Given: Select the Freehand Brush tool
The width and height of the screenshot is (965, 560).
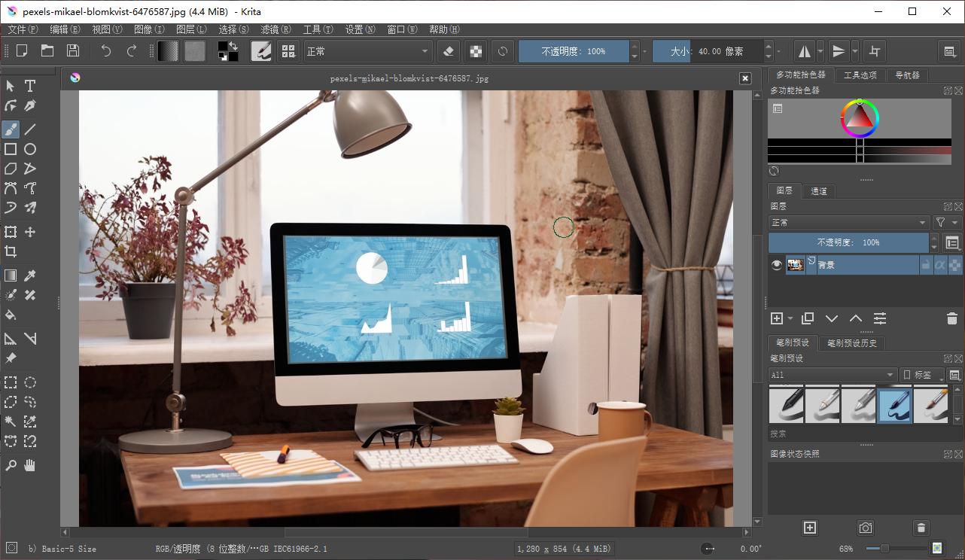Looking at the screenshot, I should 11,129.
